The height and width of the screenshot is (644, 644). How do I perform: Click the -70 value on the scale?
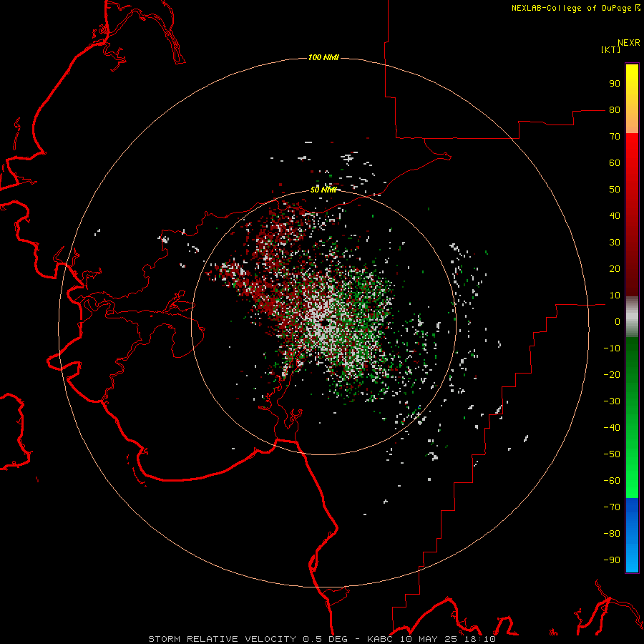(x=612, y=507)
